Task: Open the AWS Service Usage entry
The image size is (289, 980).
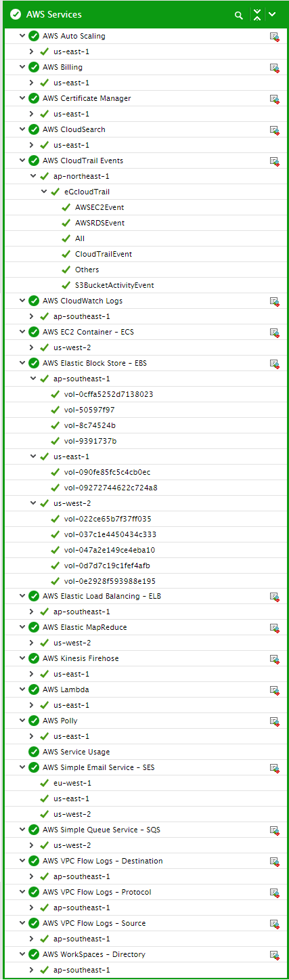Action: click(76, 752)
